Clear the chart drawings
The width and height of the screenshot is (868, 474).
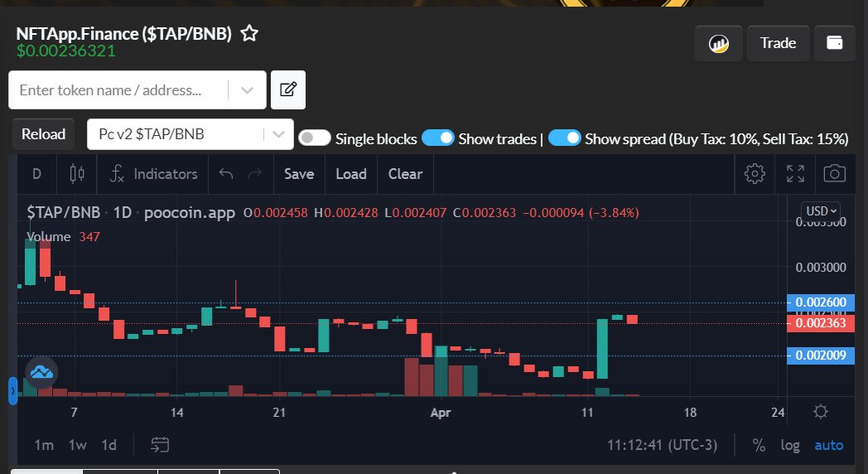pyautogui.click(x=405, y=174)
